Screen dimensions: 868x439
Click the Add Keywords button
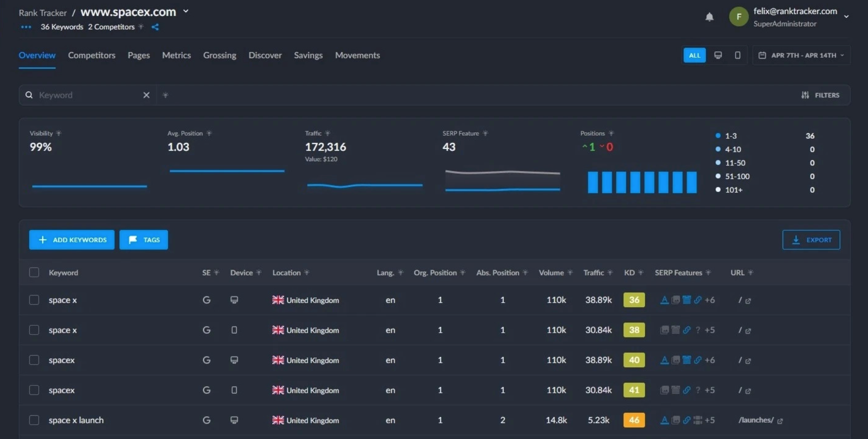(72, 240)
